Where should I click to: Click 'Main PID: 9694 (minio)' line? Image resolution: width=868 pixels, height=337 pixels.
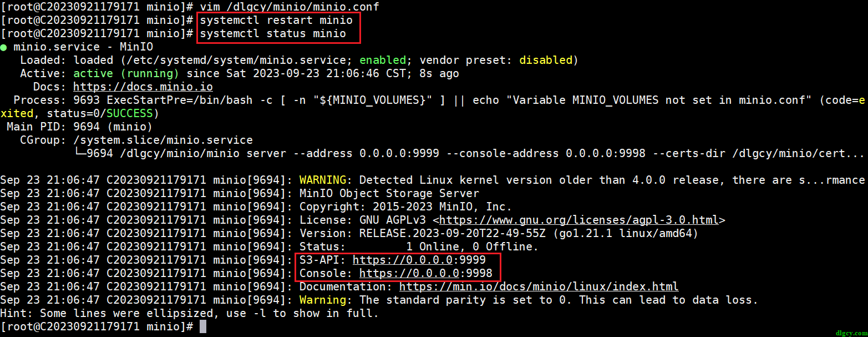tap(80, 127)
